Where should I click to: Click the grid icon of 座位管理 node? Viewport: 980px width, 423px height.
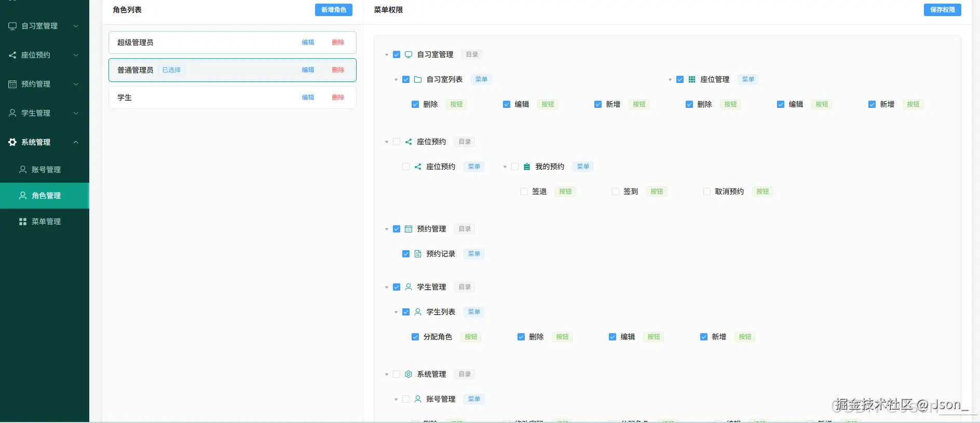[692, 79]
